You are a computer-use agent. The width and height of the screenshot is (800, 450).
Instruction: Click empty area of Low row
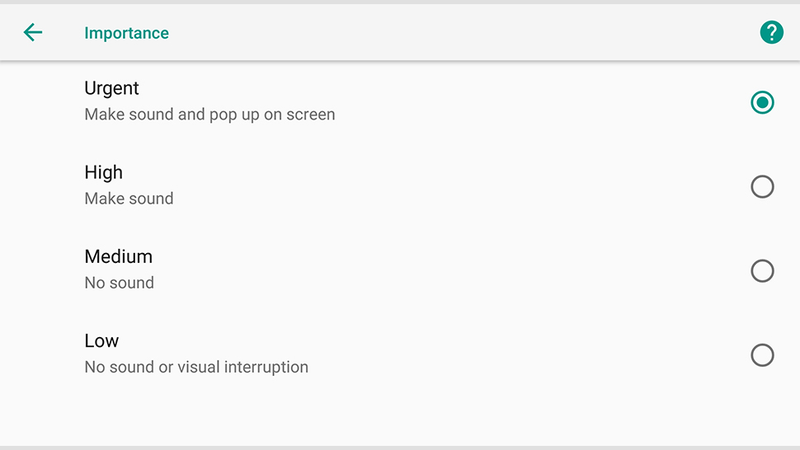click(459, 355)
